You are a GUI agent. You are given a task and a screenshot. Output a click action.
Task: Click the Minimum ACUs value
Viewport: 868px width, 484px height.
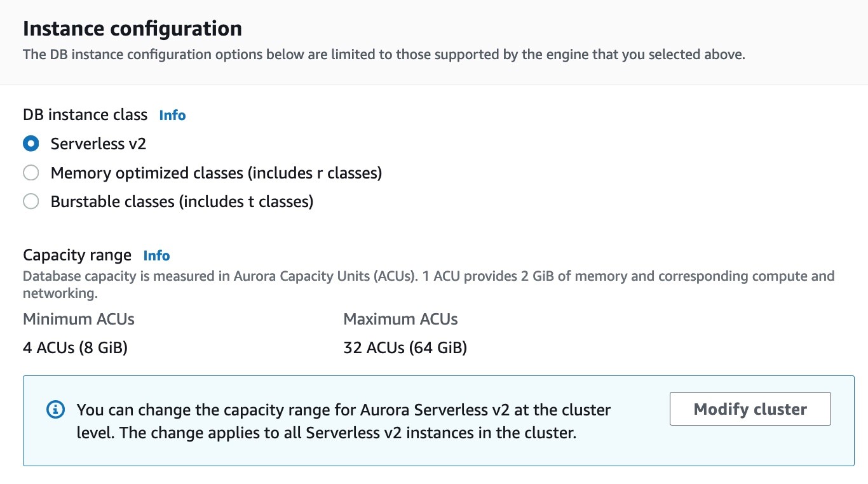(75, 347)
